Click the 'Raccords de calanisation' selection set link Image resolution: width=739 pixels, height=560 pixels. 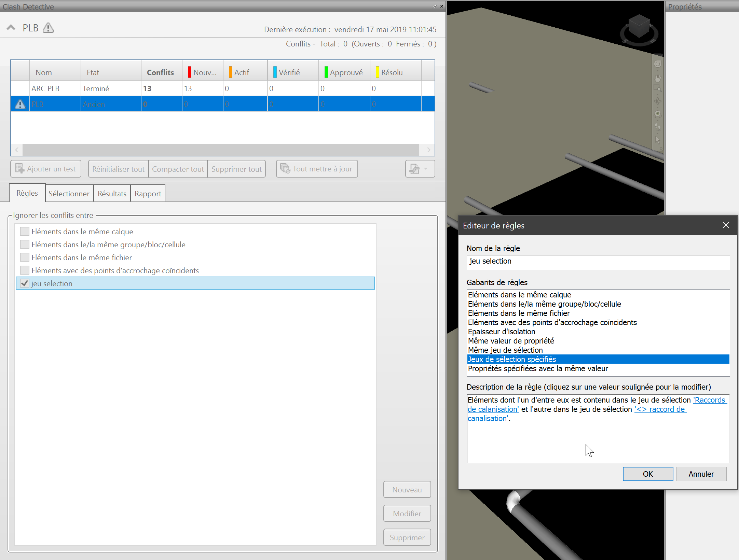pos(709,400)
